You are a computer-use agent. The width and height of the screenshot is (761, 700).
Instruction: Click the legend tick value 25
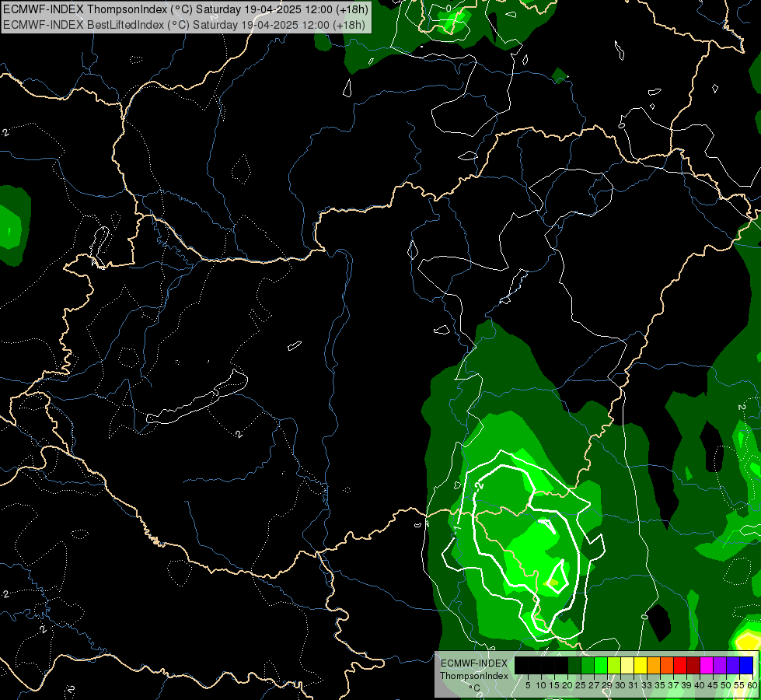pos(581,685)
